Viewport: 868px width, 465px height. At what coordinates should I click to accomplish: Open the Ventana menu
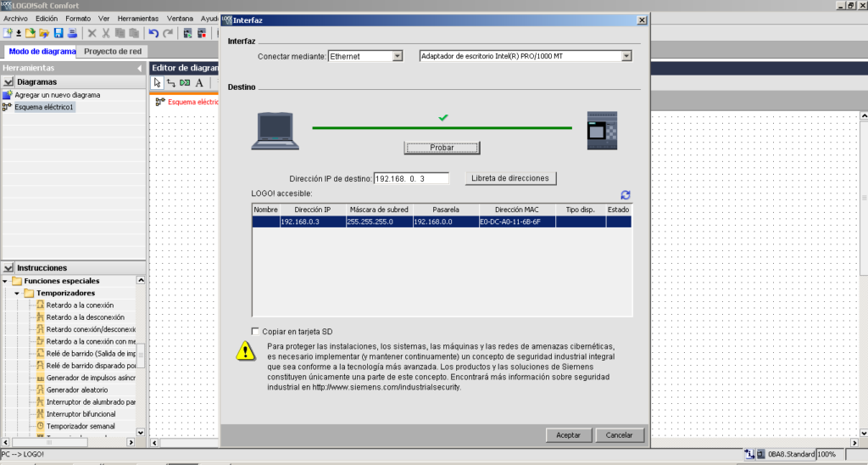(x=180, y=19)
